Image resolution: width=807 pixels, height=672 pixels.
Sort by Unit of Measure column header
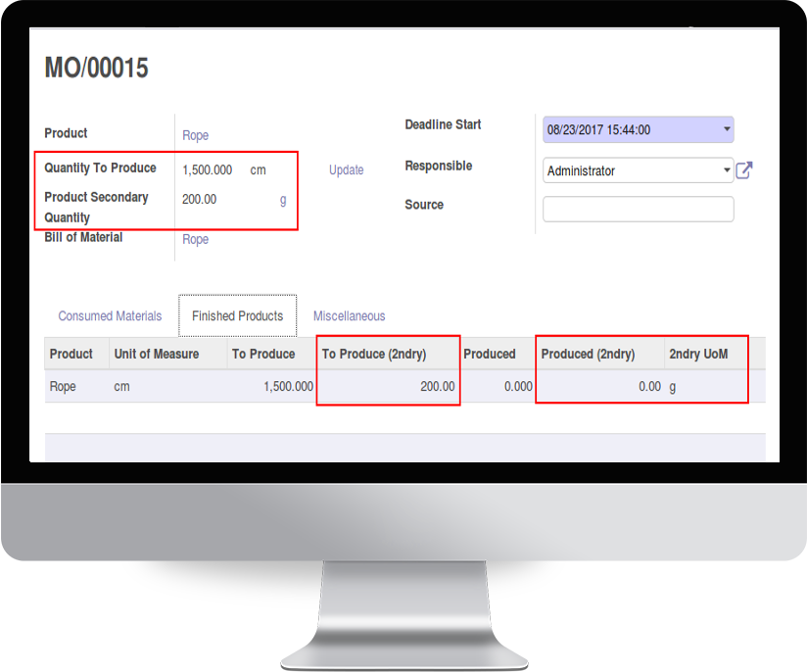[x=157, y=354]
